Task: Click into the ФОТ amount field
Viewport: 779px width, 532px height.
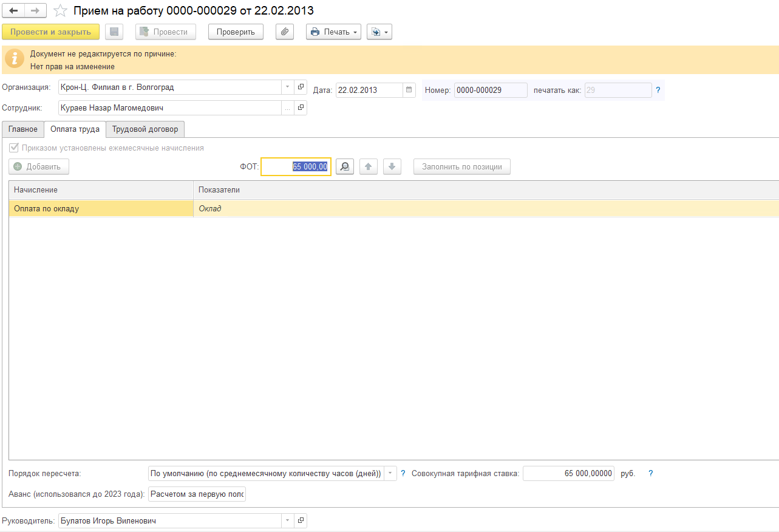Action: 296,166
